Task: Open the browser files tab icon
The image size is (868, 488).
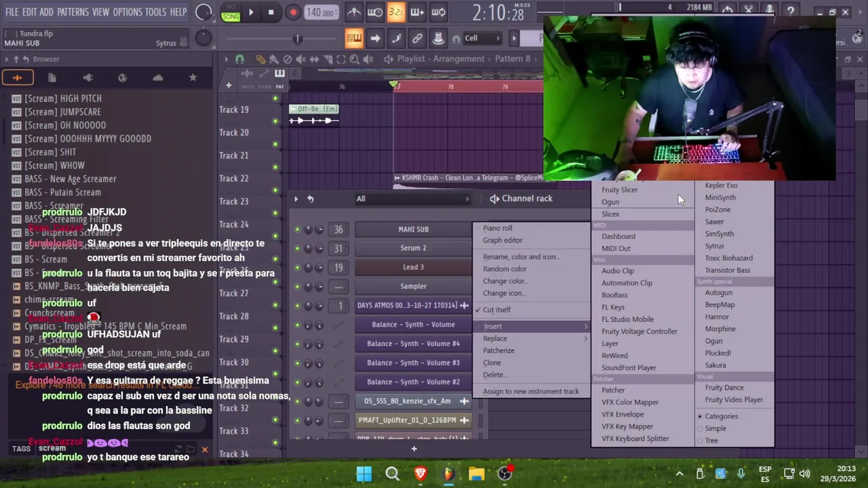Action: [x=52, y=78]
